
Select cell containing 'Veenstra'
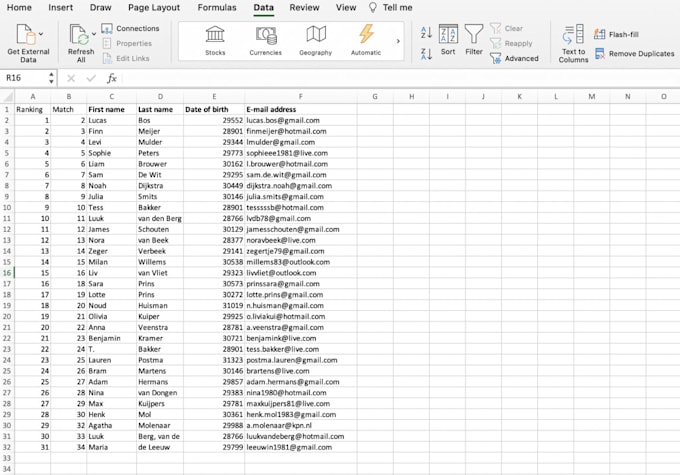tap(160, 328)
